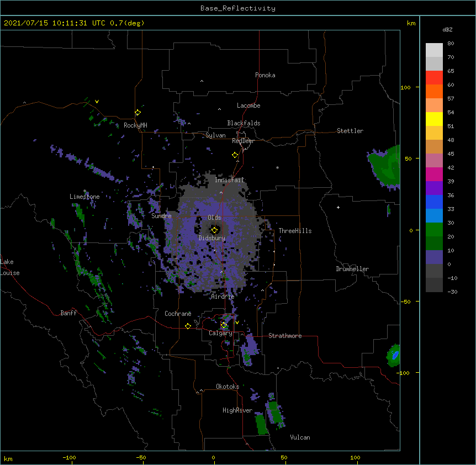Select the magenta 39-42 dBZ legend swatch
Image resolution: width=476 pixels, height=465 pixels.
434,174
